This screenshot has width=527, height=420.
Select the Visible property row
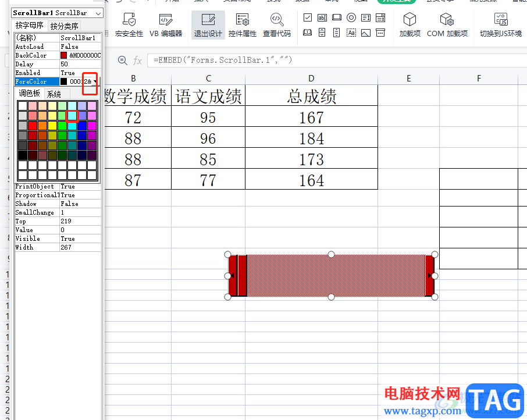tap(58, 239)
